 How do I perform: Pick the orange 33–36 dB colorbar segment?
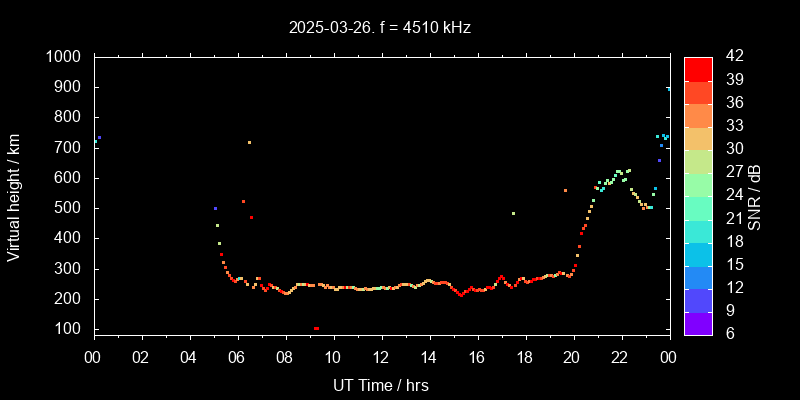coord(698,114)
